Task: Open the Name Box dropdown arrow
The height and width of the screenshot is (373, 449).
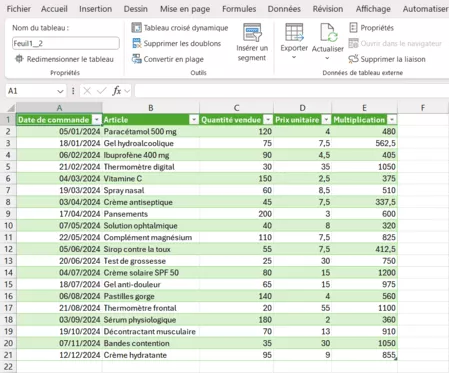Action: 60,91
